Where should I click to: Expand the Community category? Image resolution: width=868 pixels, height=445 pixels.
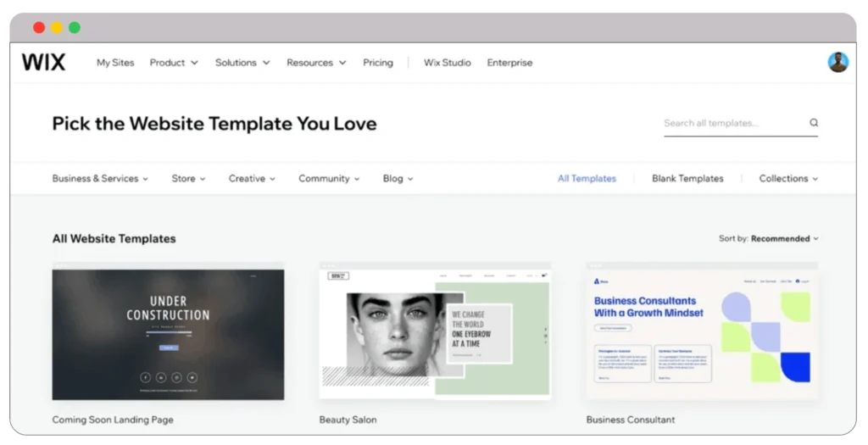click(x=329, y=178)
